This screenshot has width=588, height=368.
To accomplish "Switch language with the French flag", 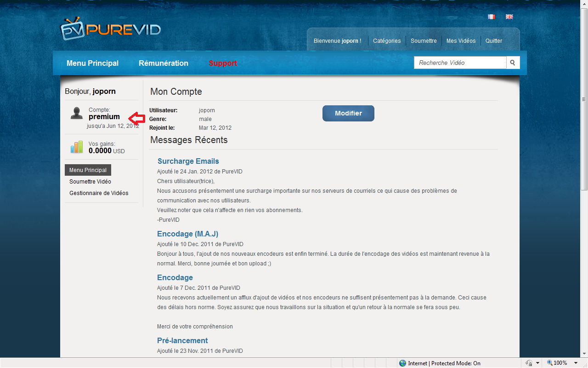I will coord(492,17).
